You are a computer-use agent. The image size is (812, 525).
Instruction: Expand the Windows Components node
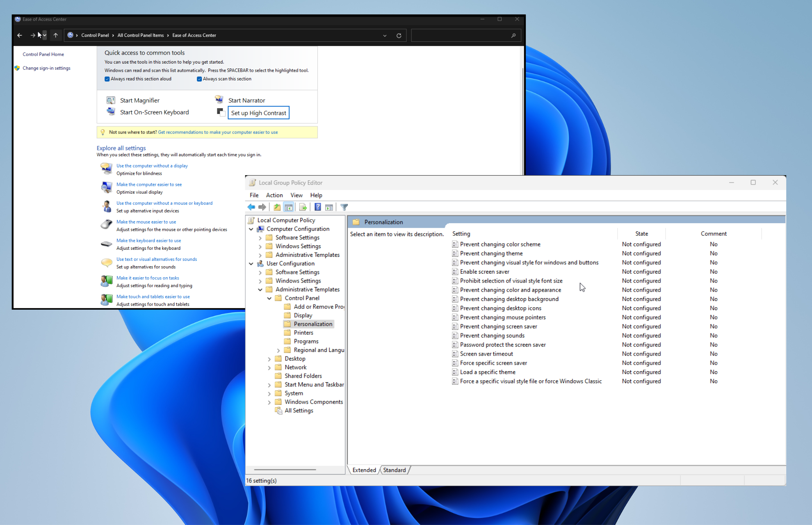click(x=269, y=402)
